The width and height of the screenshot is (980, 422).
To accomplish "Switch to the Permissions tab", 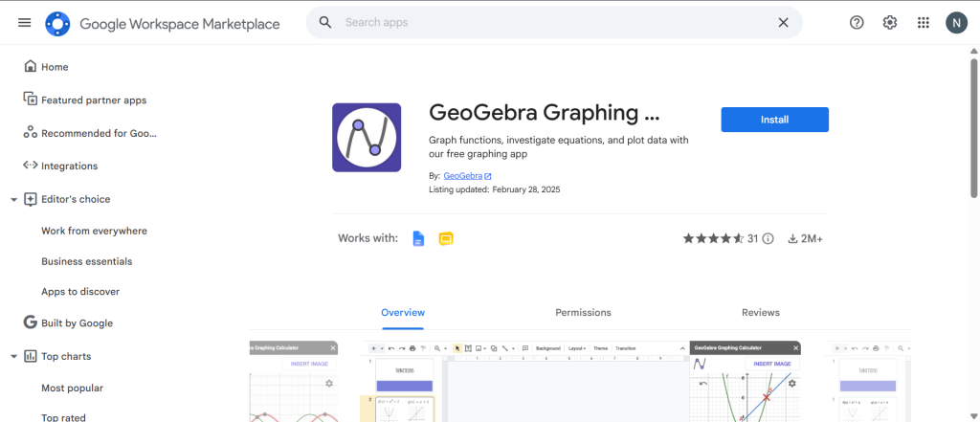I will click(x=583, y=313).
